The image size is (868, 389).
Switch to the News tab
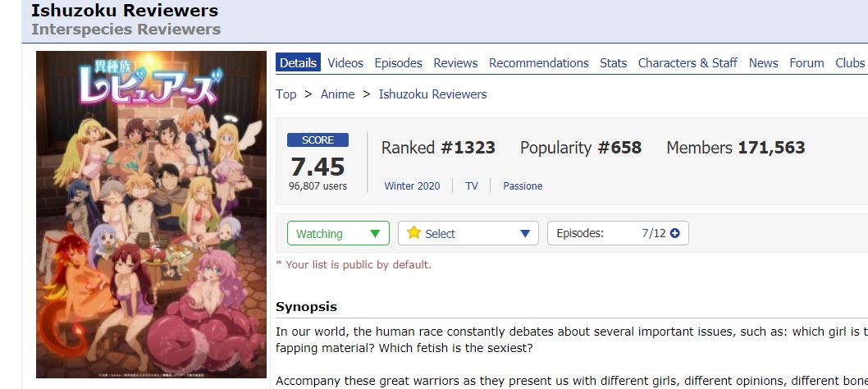pyautogui.click(x=763, y=63)
